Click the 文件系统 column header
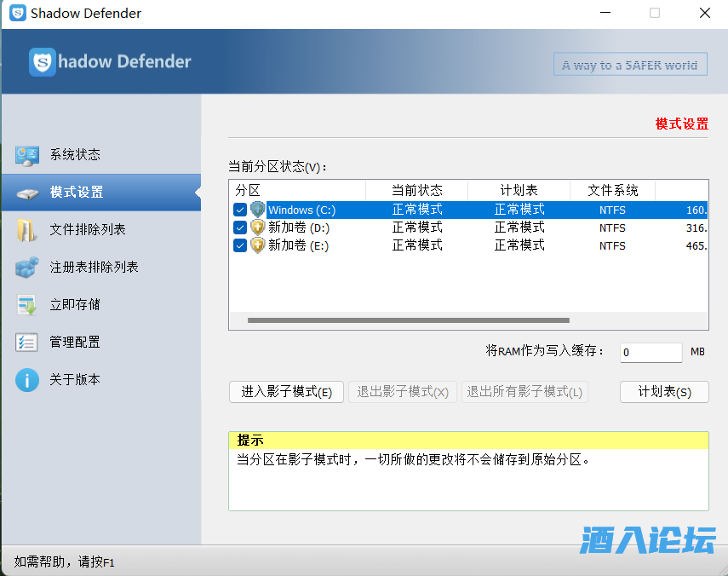 tap(612, 190)
